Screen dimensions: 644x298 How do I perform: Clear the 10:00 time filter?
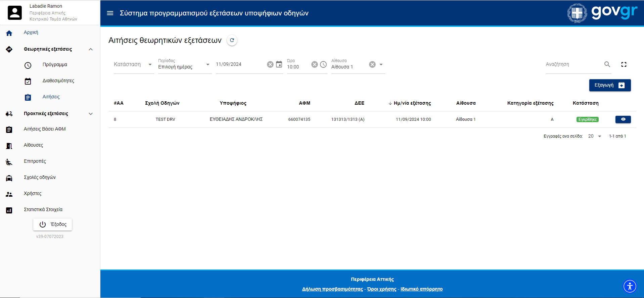coord(314,64)
